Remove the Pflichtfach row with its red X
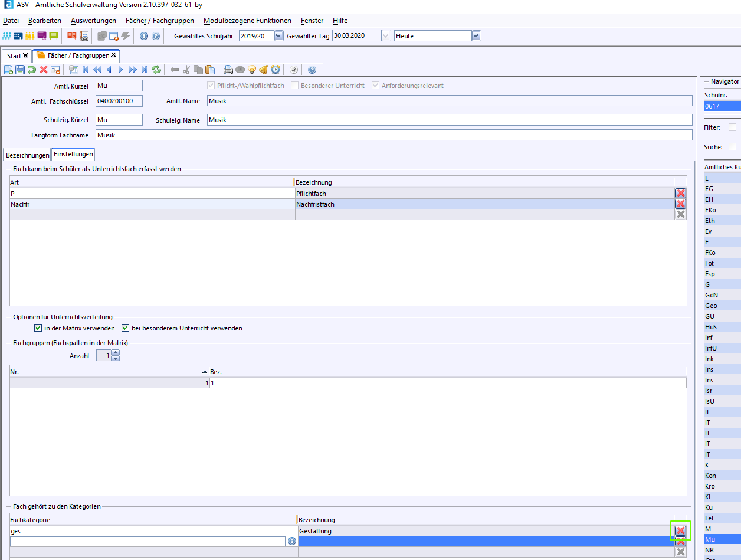The height and width of the screenshot is (560, 741). point(680,194)
